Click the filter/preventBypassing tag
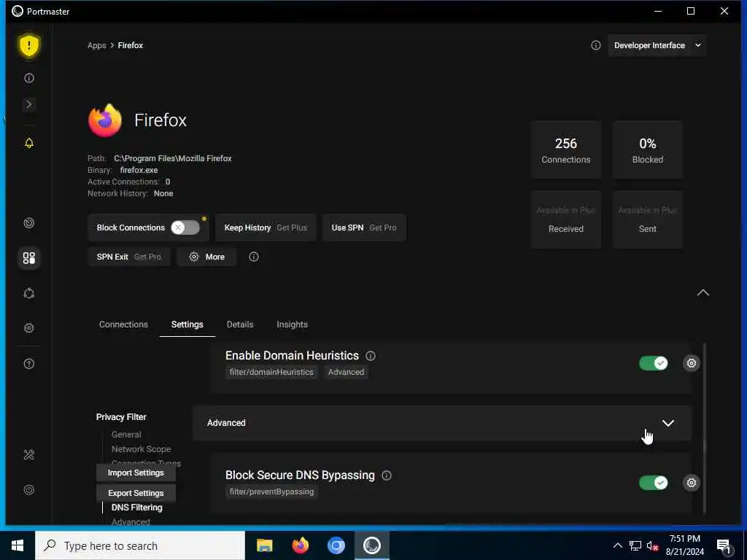The width and height of the screenshot is (747, 560). pos(271,491)
